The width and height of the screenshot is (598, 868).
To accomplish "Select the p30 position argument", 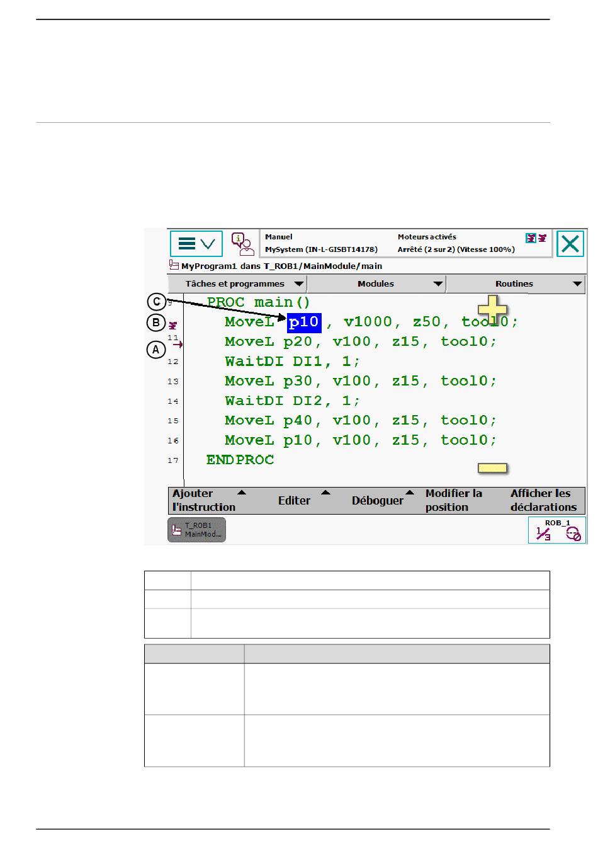I will click(x=298, y=381).
